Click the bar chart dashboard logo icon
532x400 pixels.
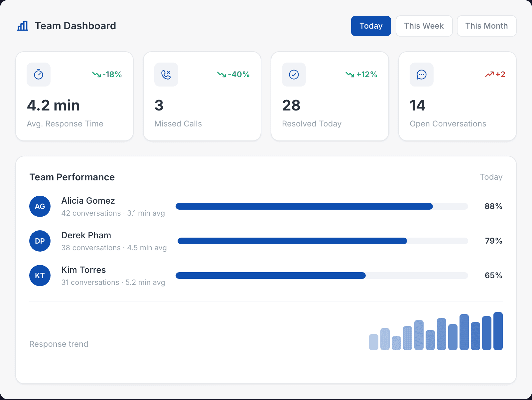pyautogui.click(x=23, y=26)
